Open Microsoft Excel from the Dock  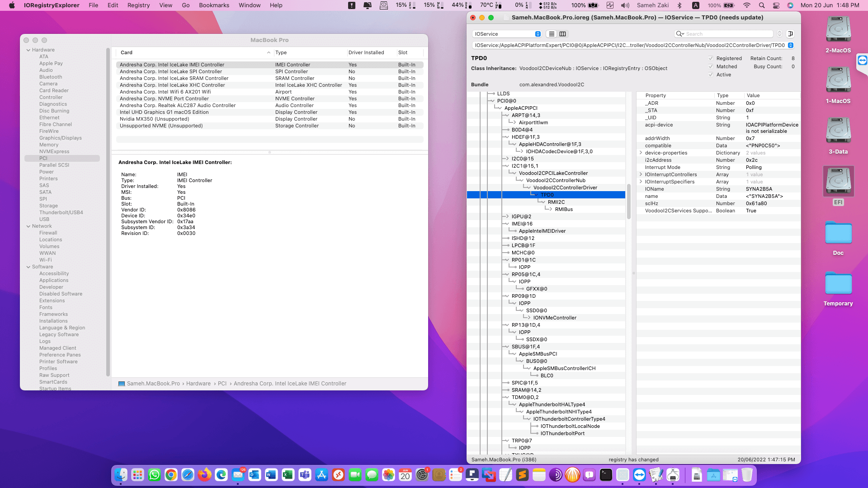click(x=288, y=475)
